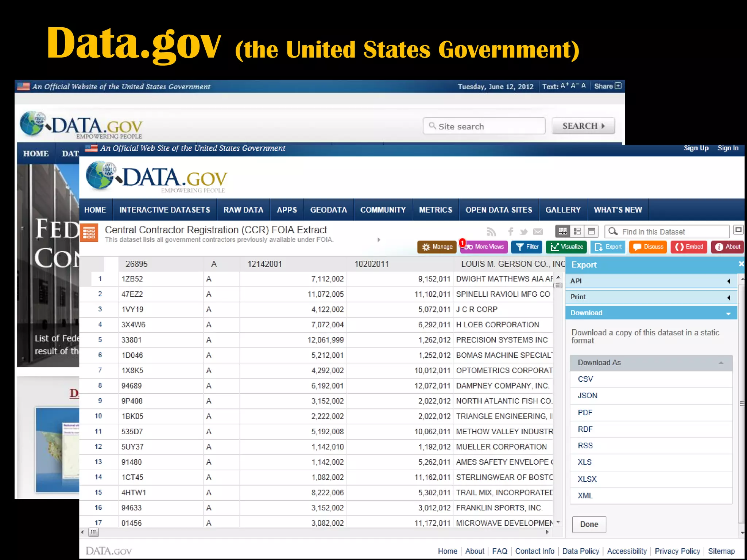Viewport: 747px width, 560px height.
Task: Open Data Policy footer link
Action: [581, 551]
